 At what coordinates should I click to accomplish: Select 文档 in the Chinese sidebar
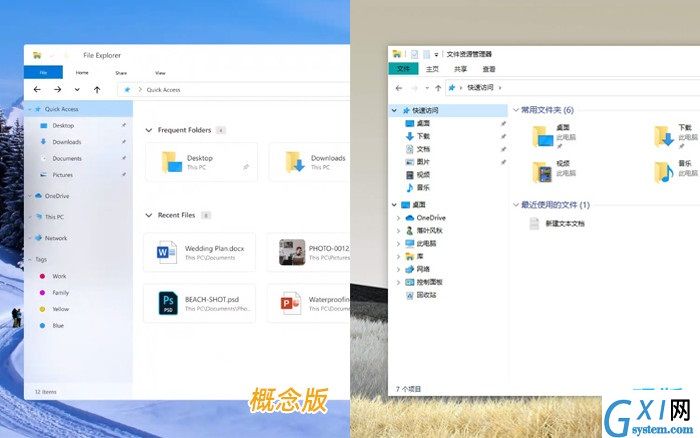click(x=423, y=149)
